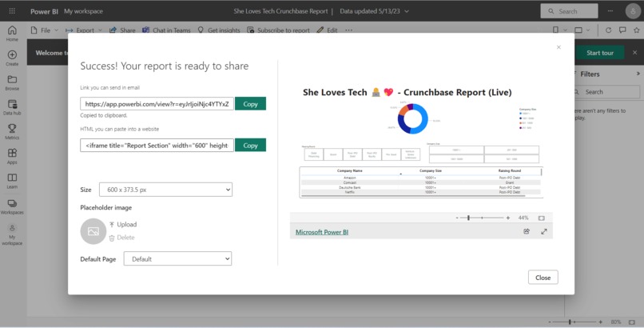This screenshot has height=328, width=644.
Task: Open the File menu
Action: click(45, 30)
